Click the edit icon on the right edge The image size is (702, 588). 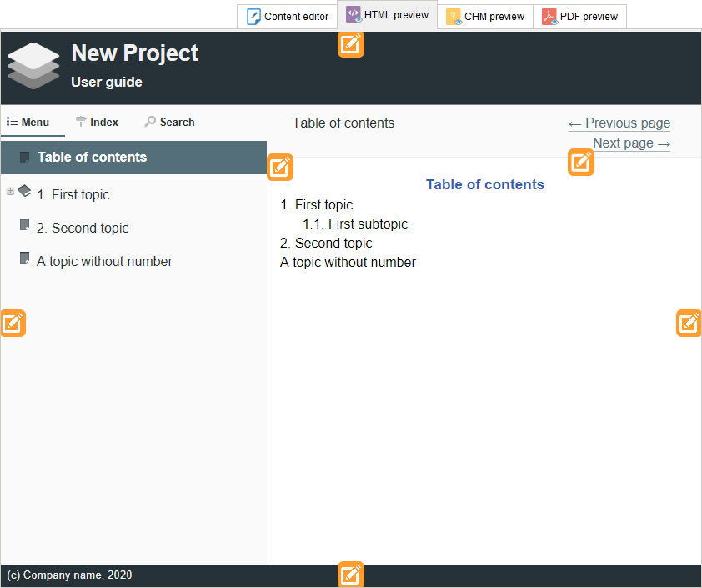(x=689, y=323)
